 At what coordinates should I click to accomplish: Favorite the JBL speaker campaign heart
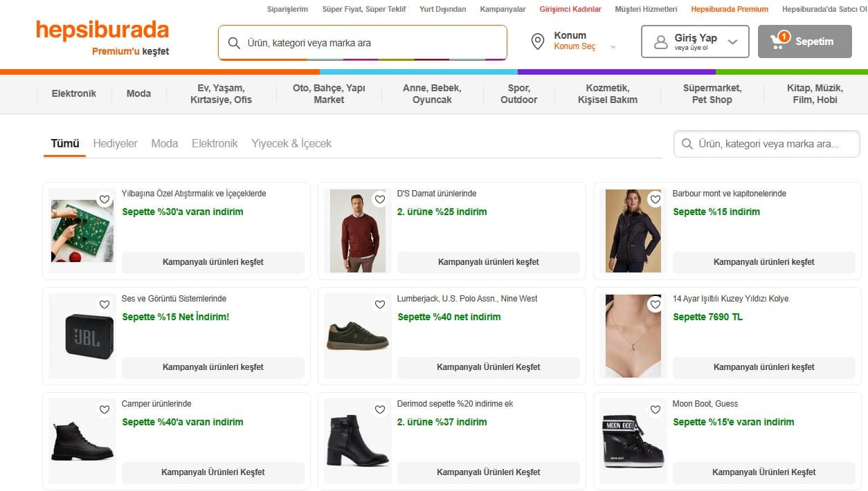pos(105,304)
